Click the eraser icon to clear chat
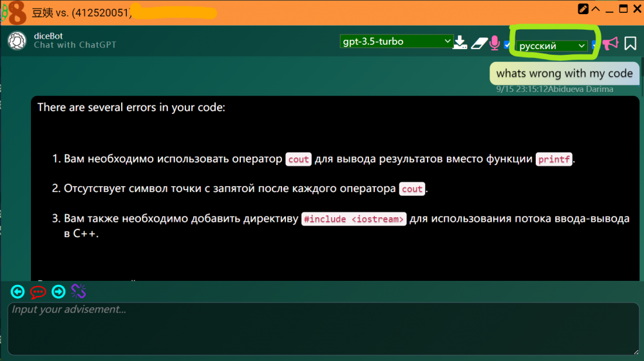Viewport: 644px width, 361px height. tap(478, 43)
